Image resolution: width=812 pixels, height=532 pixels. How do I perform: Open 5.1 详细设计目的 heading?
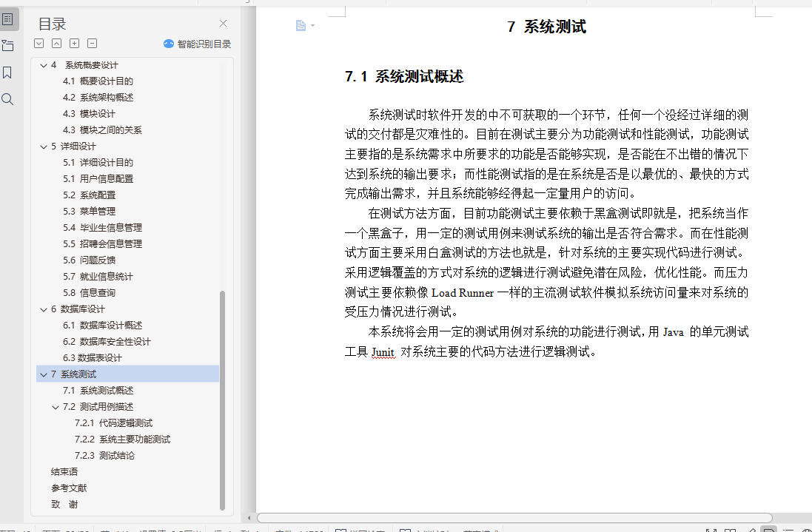point(98,163)
